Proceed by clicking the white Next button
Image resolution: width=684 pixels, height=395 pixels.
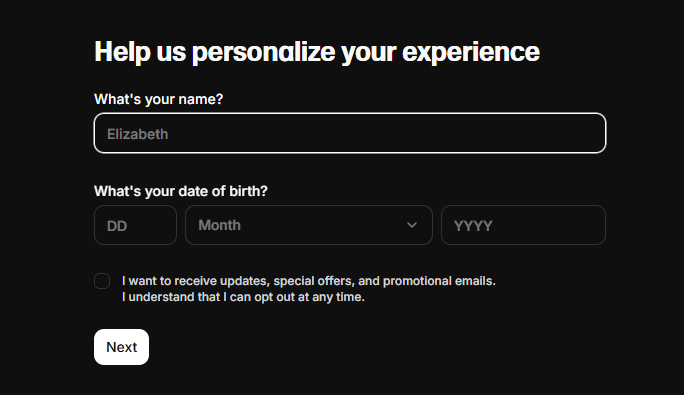pos(121,347)
